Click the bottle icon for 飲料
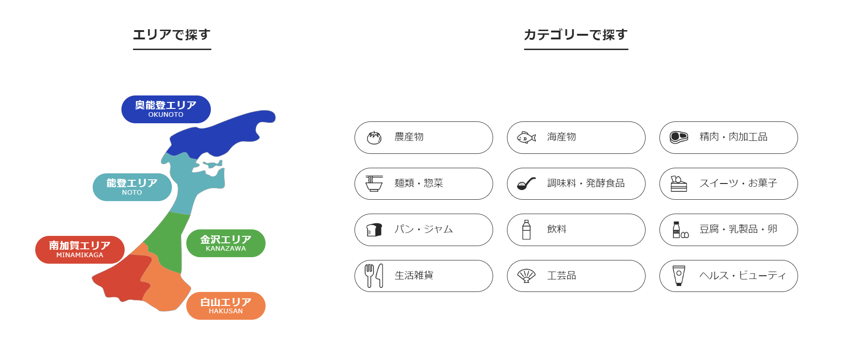The image size is (868, 342). 526,230
